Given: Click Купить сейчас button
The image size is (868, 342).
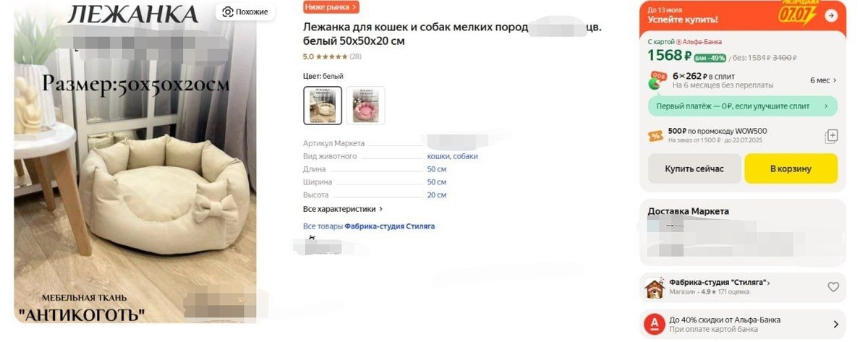Looking at the screenshot, I should pos(695,168).
